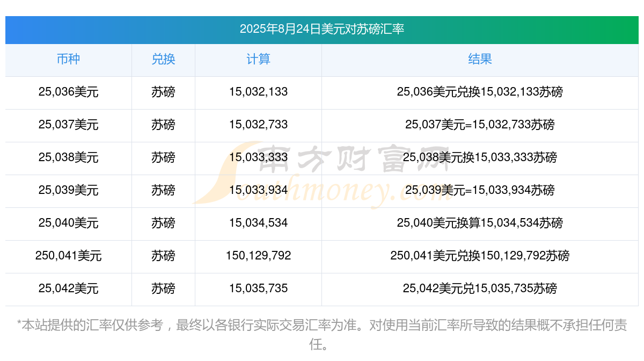Image resolution: width=644 pixels, height=361 pixels.
Task: Click the 币种 column header
Action: [x=68, y=59]
